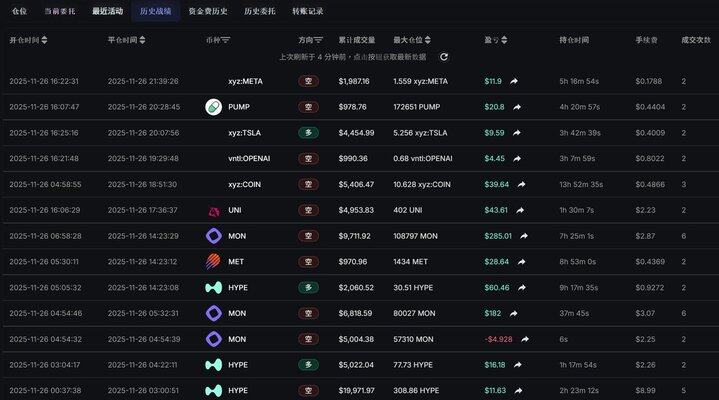Image resolution: width=719 pixels, height=400 pixels.
Task: Open the 资金费历史 tab
Action: (208, 12)
